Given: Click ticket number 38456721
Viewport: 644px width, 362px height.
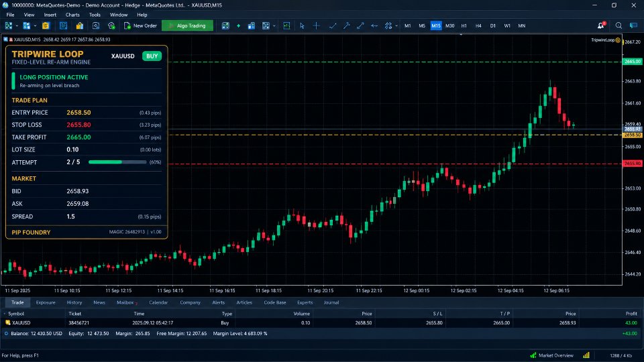Looking at the screenshot, I should click(x=78, y=323).
